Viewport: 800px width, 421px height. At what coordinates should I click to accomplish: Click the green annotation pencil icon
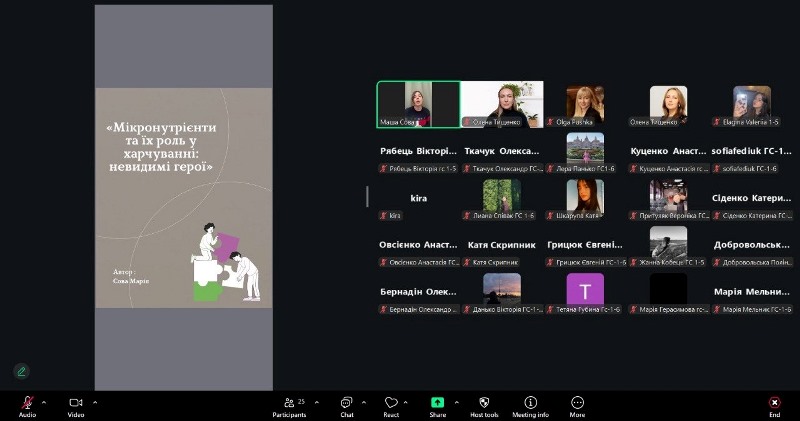tap(21, 371)
